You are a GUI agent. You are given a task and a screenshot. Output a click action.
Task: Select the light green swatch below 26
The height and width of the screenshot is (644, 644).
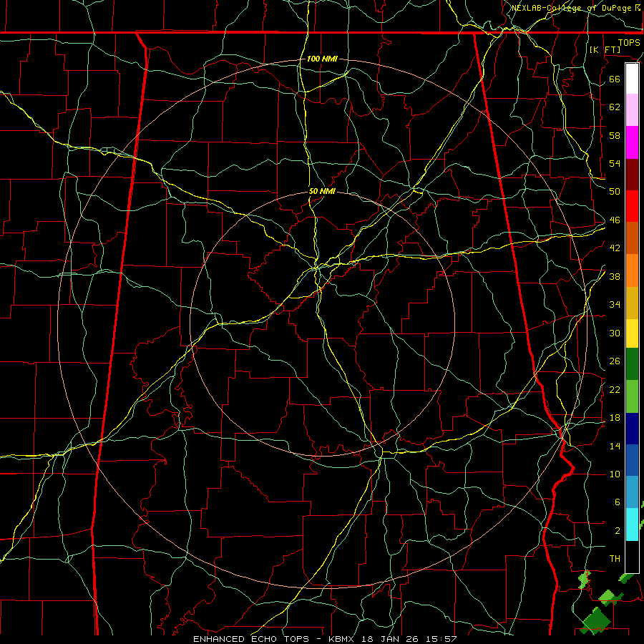click(x=632, y=396)
